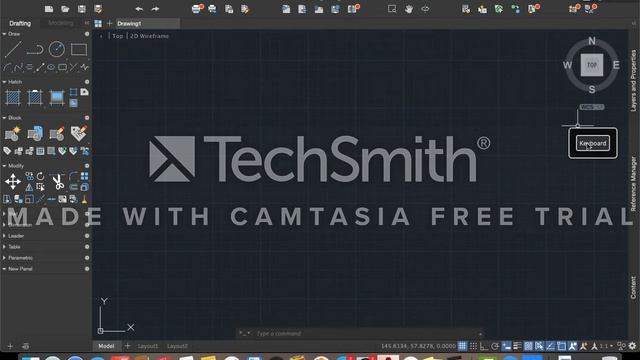This screenshot has height=360, width=640.
Task: Switch to the Modeling workspace tab
Action: (x=61, y=23)
